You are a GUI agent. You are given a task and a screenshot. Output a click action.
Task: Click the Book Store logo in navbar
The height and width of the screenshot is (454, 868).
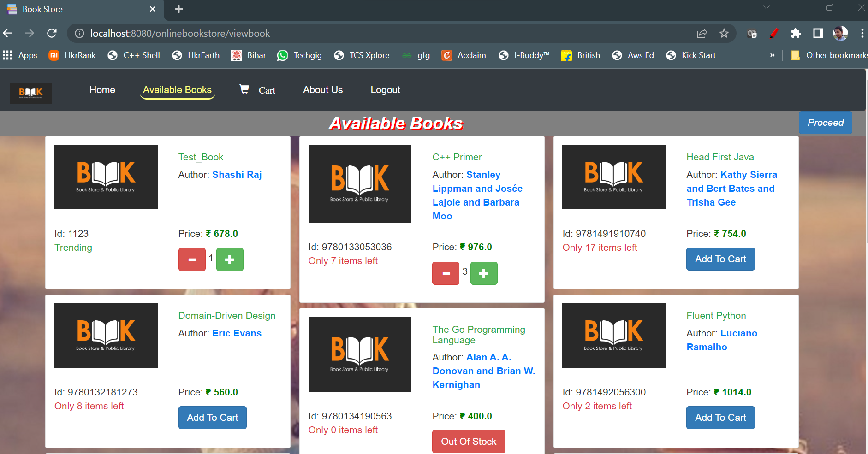(31, 93)
